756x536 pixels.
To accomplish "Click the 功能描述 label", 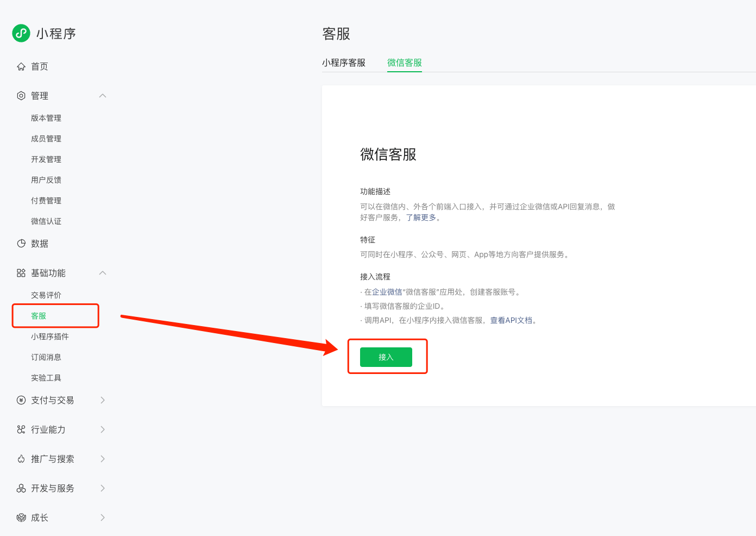I will [375, 191].
